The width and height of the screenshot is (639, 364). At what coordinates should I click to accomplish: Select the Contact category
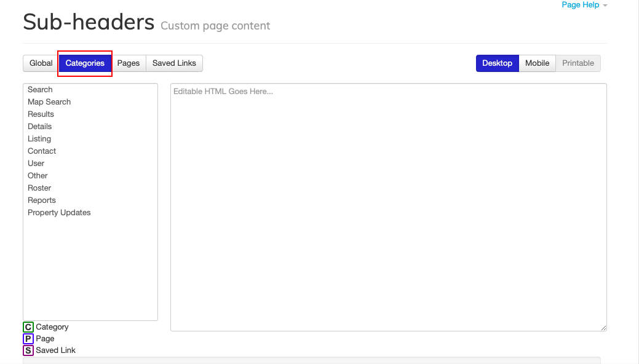[x=41, y=151]
